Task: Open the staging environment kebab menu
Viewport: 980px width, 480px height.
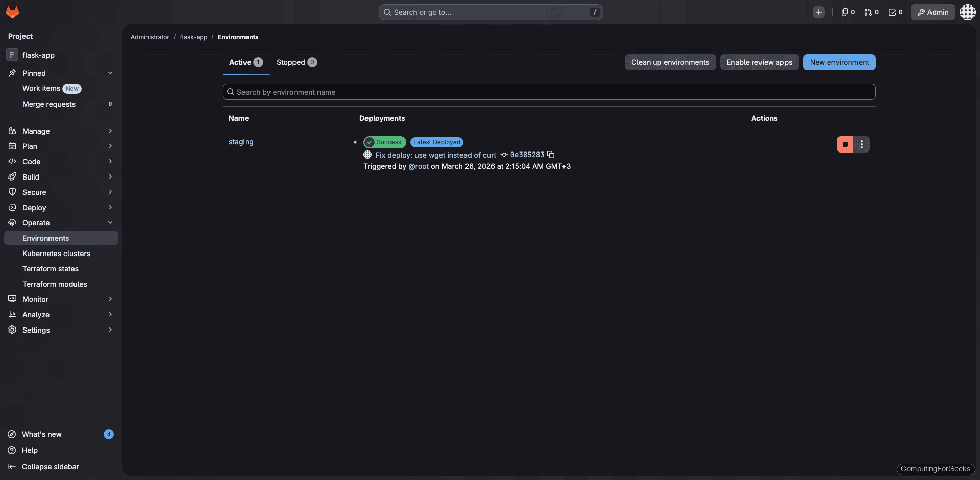Action: tap(862, 144)
